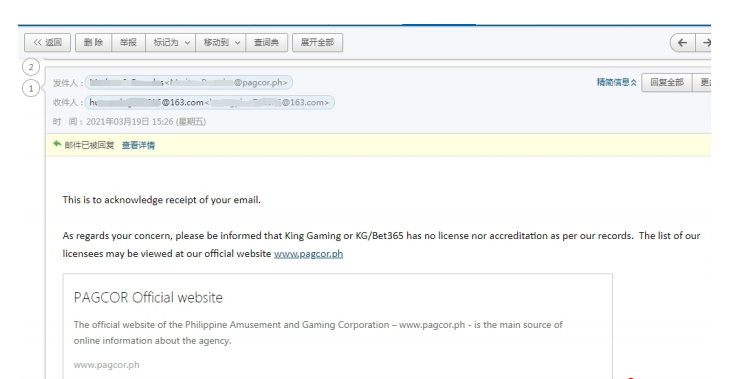Screen dimensions: 736x379
Task: Click the PAGCOR Official website card title
Action: [x=148, y=297]
